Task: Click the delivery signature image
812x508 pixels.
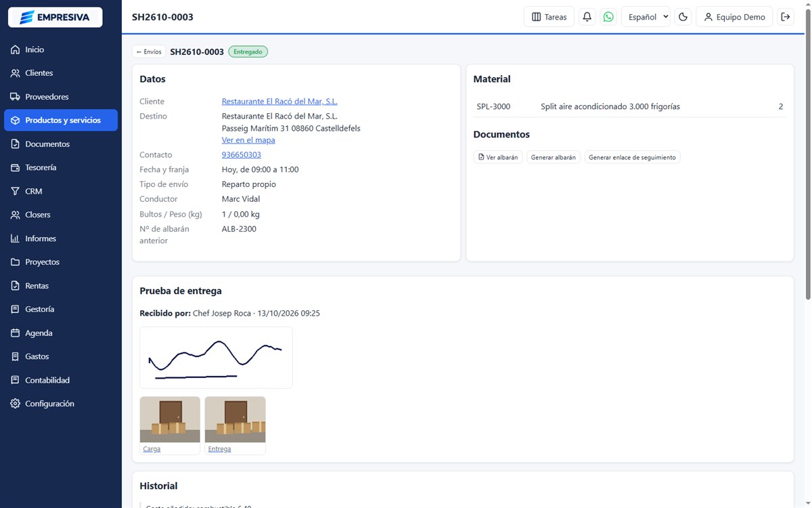Action: tap(217, 358)
